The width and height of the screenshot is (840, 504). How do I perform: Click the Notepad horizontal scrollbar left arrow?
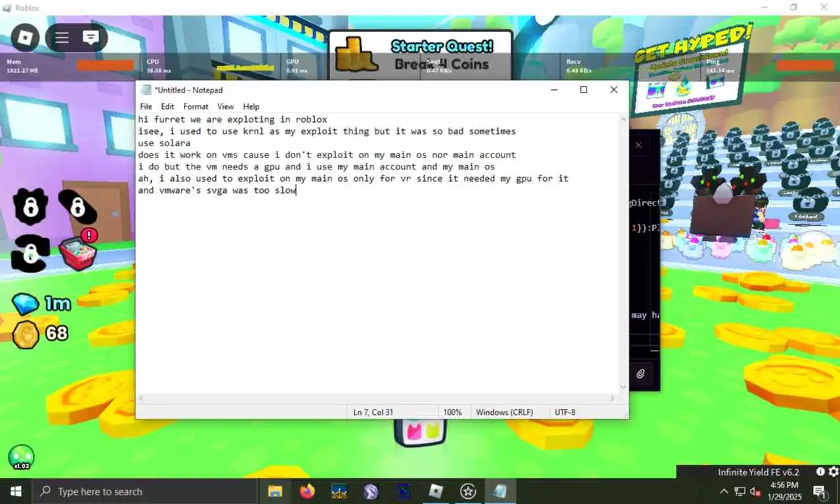pyautogui.click(x=142, y=398)
